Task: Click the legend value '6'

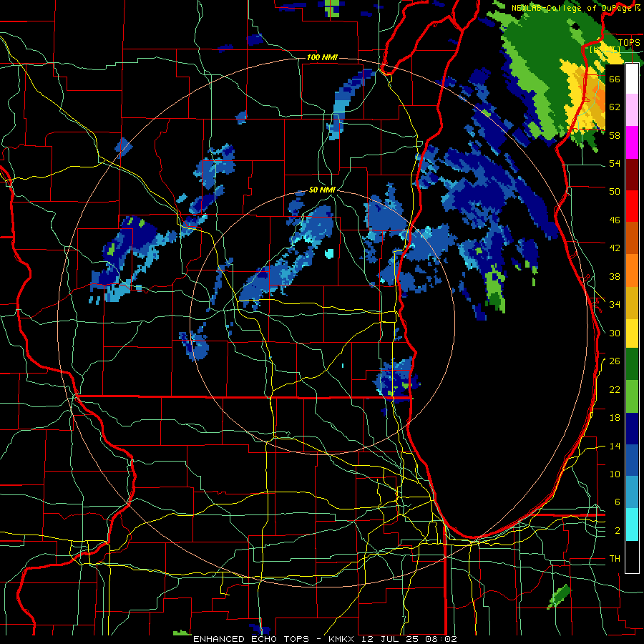Action: (x=617, y=502)
